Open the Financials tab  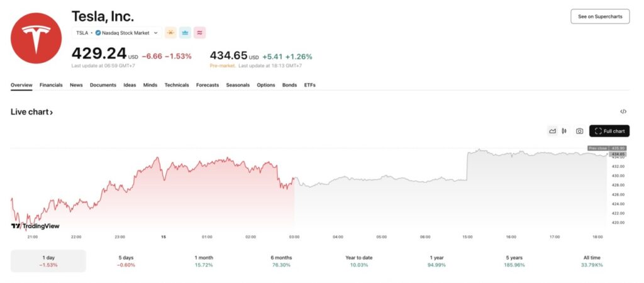51,85
